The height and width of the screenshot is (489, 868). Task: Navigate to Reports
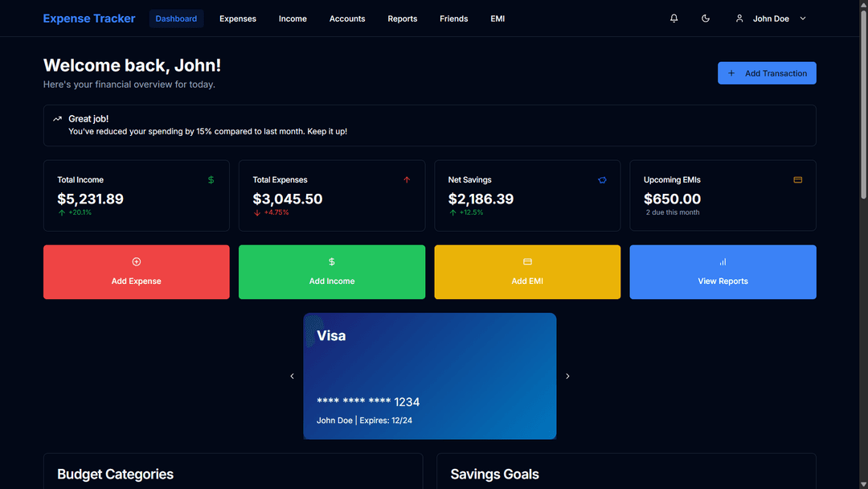point(403,18)
